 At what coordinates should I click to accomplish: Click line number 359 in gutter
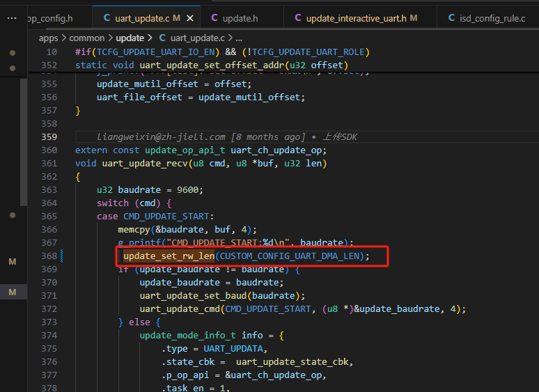49,136
